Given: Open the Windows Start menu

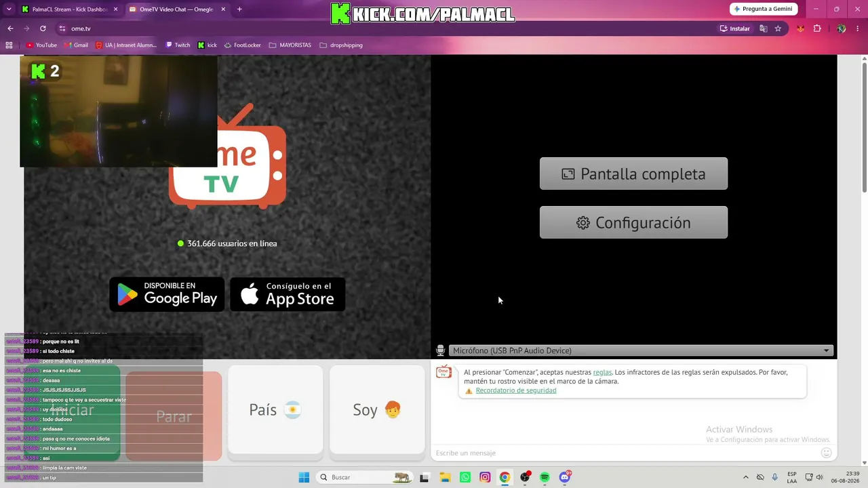Looking at the screenshot, I should point(304,477).
